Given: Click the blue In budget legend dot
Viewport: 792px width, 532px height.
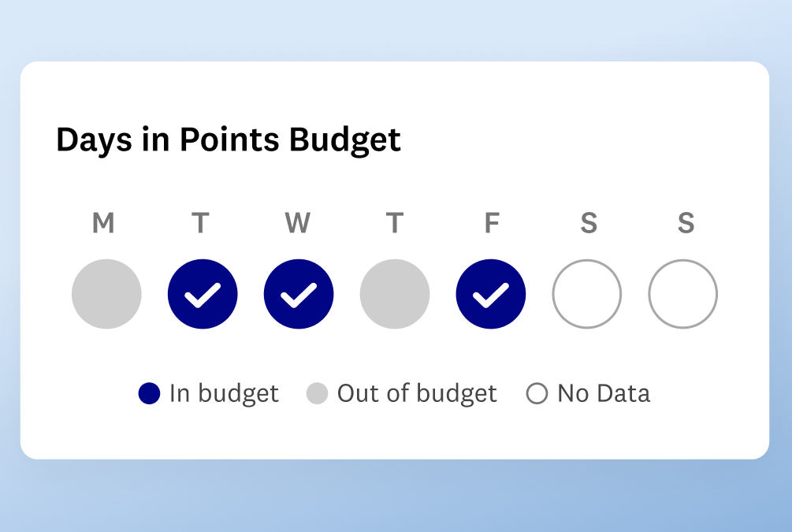Looking at the screenshot, I should (x=149, y=393).
